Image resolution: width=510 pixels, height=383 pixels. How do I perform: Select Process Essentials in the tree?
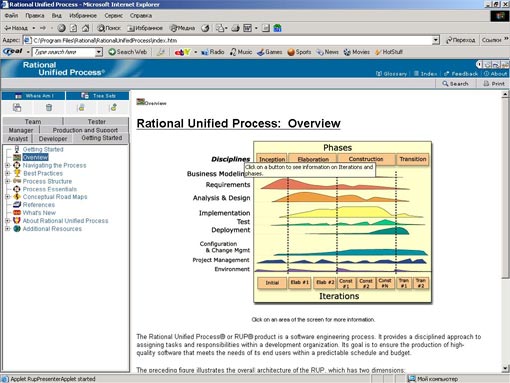[x=50, y=189]
